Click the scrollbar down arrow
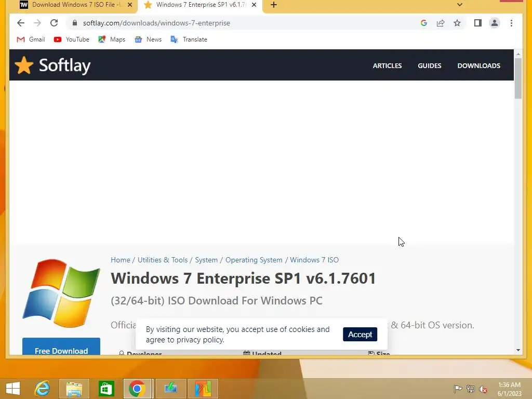The height and width of the screenshot is (399, 532). (x=518, y=350)
